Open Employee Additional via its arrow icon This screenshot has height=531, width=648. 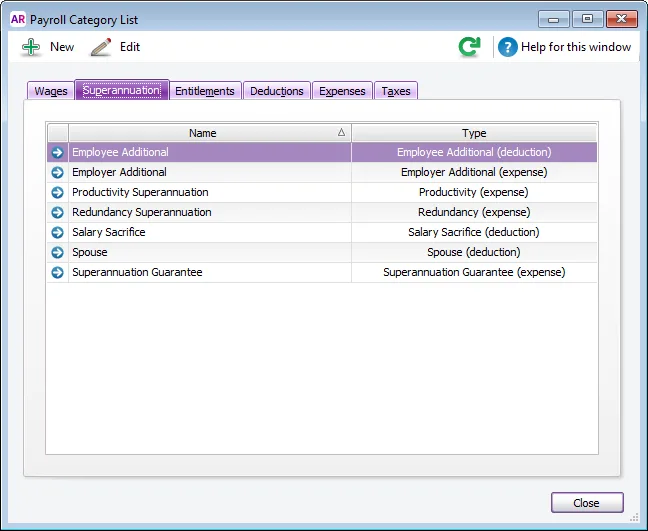coord(57,152)
